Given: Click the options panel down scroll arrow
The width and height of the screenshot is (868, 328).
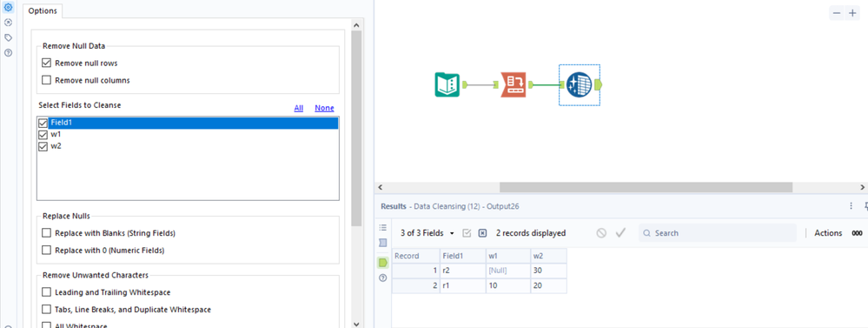Looking at the screenshot, I should click(356, 324).
